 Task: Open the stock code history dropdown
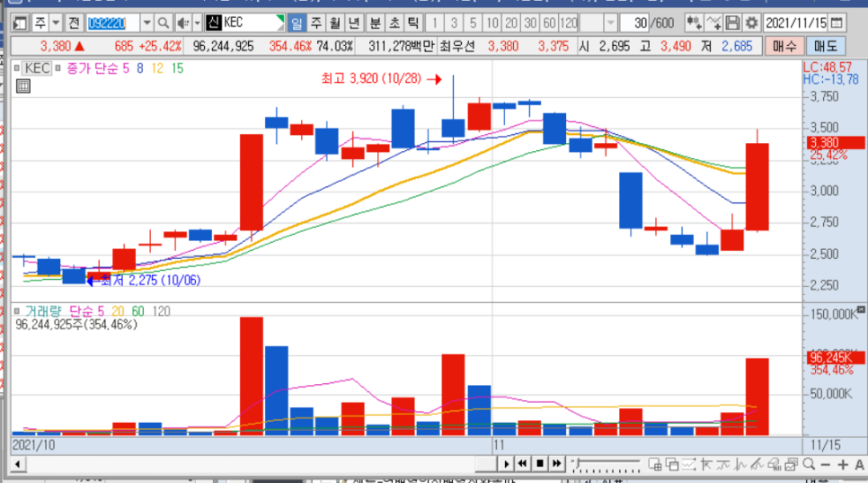tap(146, 23)
